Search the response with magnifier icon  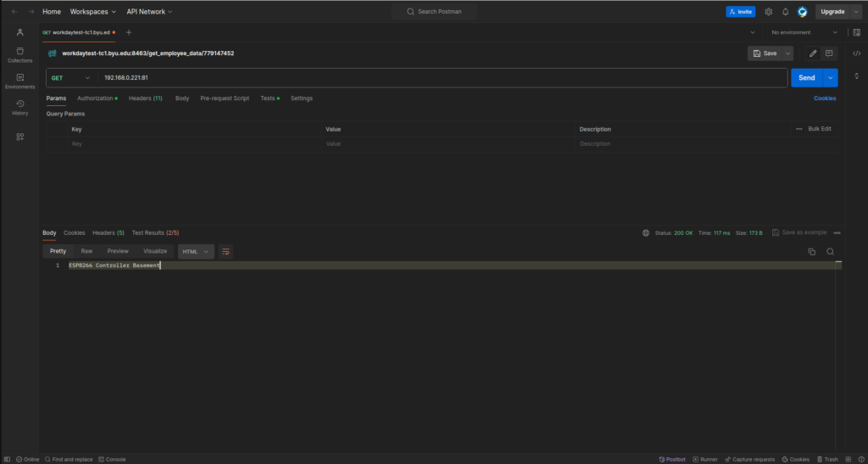pyautogui.click(x=831, y=251)
